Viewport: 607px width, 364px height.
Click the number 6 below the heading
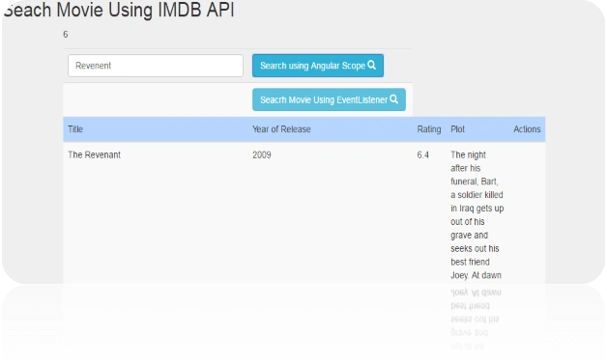tap(66, 35)
